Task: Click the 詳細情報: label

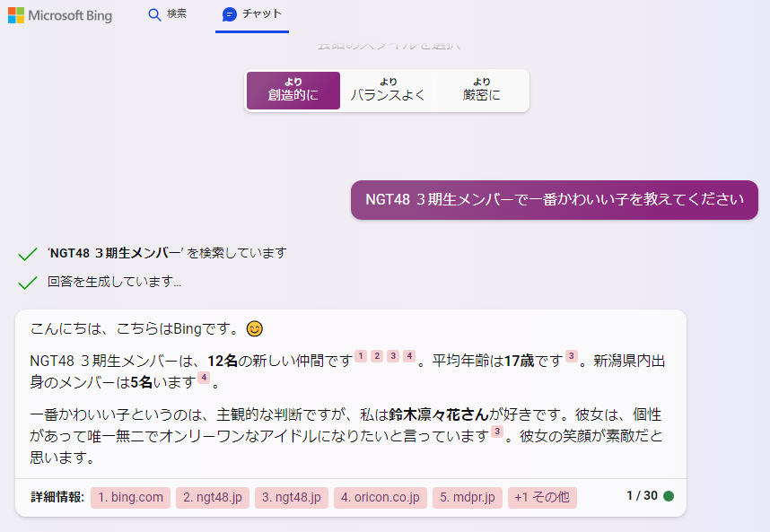Action: (x=57, y=497)
